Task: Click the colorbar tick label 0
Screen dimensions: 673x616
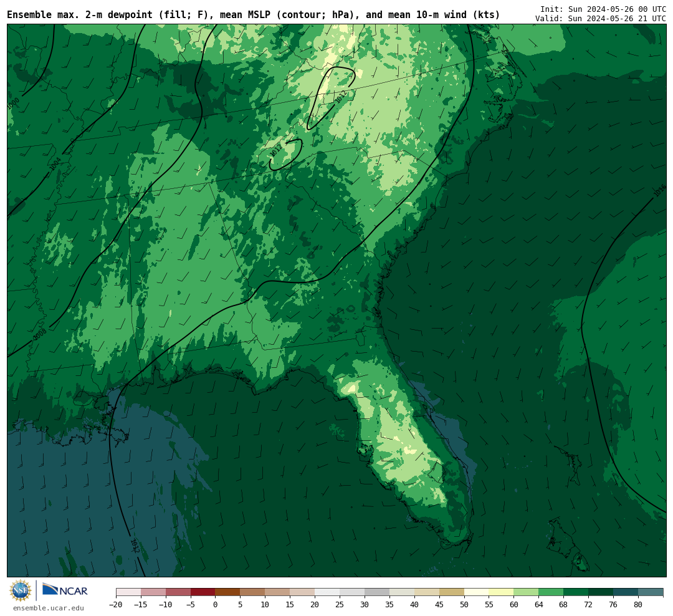Action: tap(216, 605)
